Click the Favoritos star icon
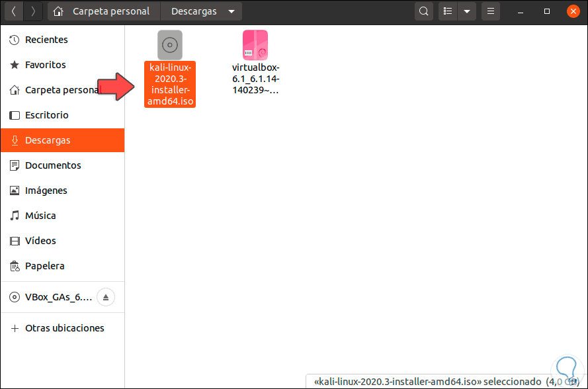 tap(15, 65)
